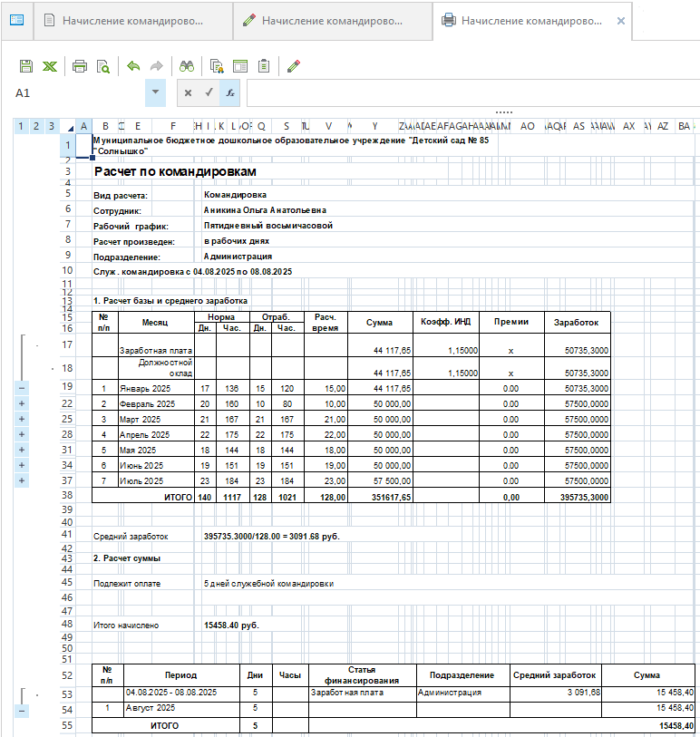Collapse the group at row 19
700x737 pixels.
(x=21, y=388)
